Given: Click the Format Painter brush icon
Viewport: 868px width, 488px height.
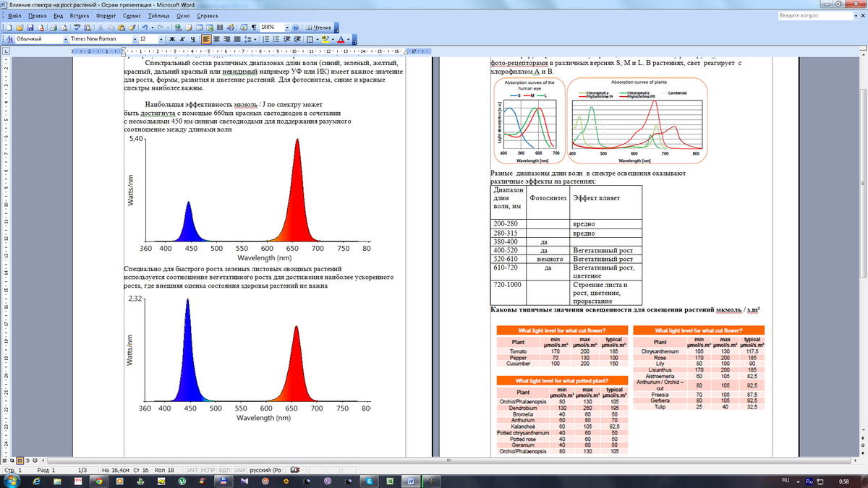Looking at the screenshot, I should pos(132,27).
